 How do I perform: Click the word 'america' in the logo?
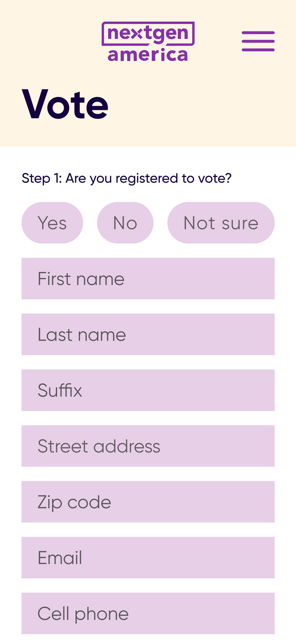tap(148, 54)
